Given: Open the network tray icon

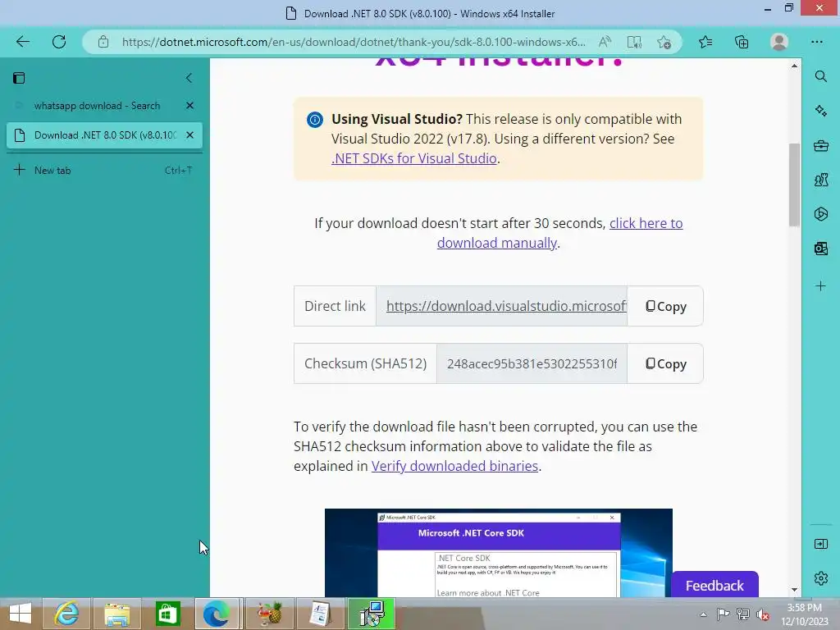Looking at the screenshot, I should pyautogui.click(x=743, y=614).
